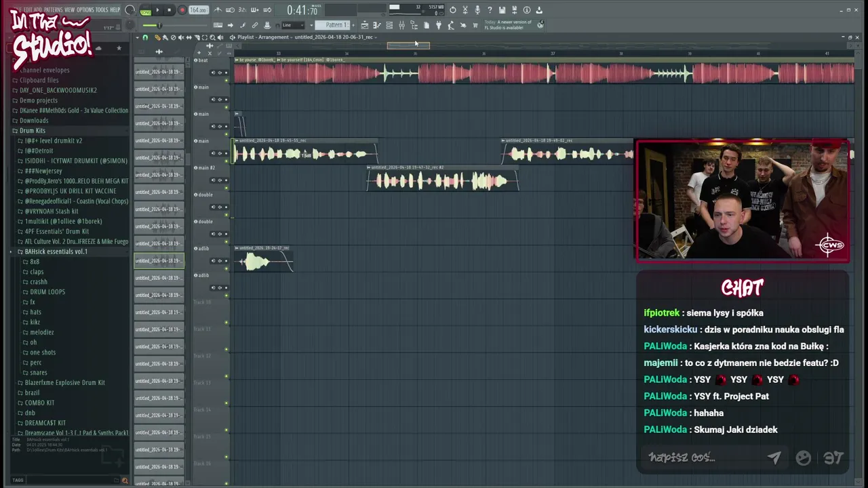The height and width of the screenshot is (488, 868).
Task: Toggle loop recording icon
Action: pyautogui.click(x=267, y=10)
